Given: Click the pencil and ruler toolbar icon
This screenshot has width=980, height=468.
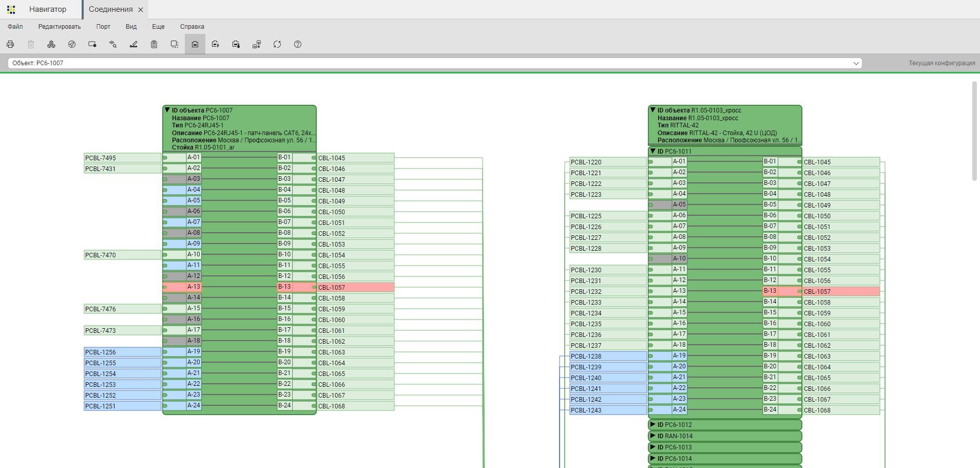Looking at the screenshot, I should coord(133,45).
